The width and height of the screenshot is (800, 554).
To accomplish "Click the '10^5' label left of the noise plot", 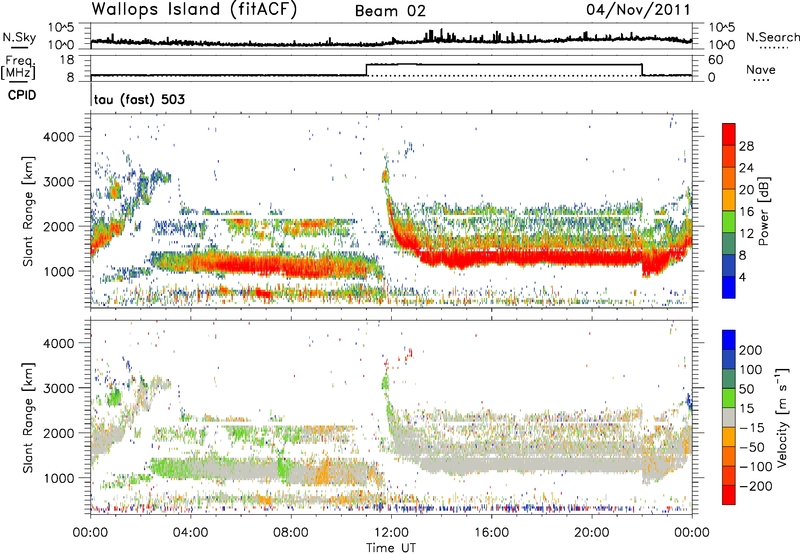I will coord(61,27).
